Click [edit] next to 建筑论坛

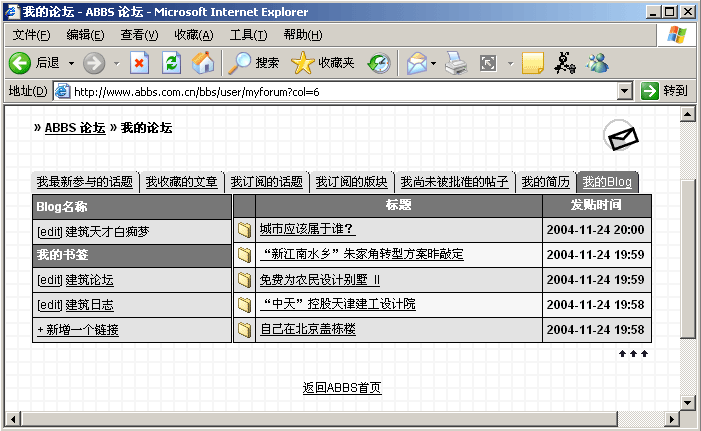pyautogui.click(x=50, y=280)
